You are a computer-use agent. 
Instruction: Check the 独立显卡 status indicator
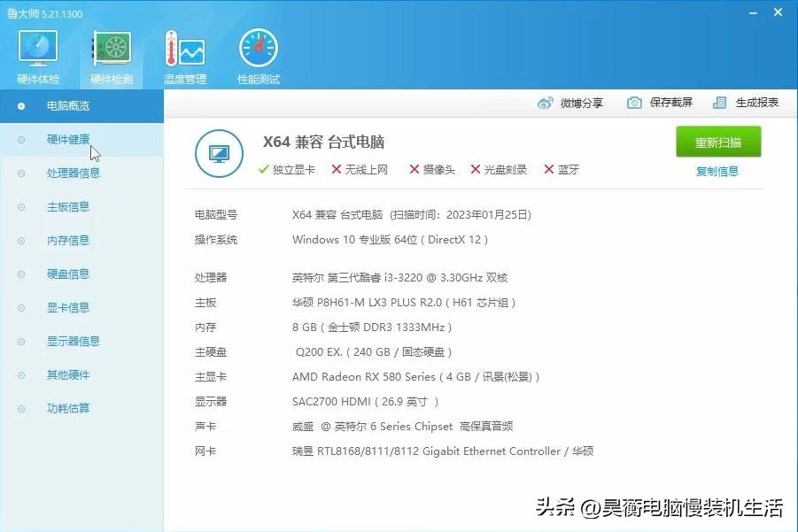287,169
